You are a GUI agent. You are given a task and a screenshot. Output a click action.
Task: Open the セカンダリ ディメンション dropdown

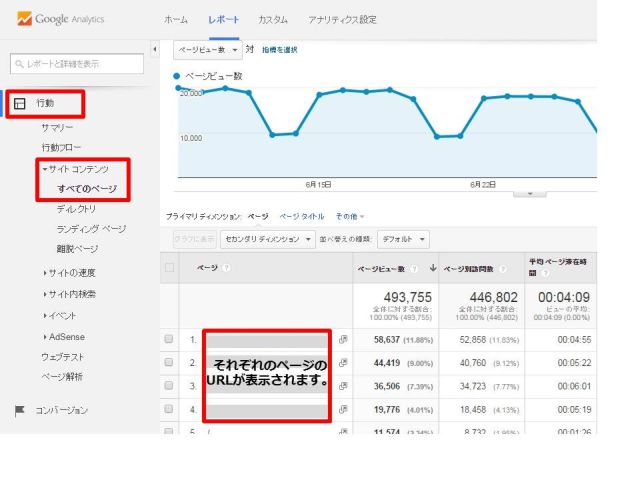(x=268, y=239)
